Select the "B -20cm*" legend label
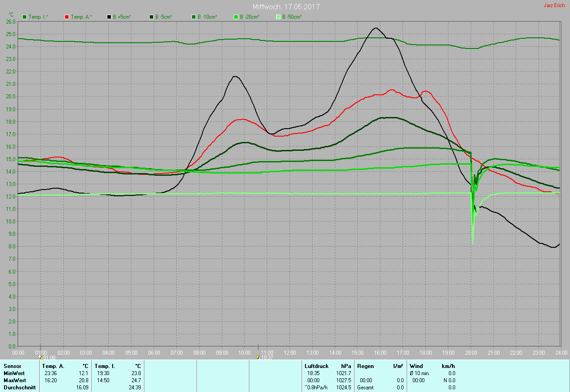 [x=249, y=17]
